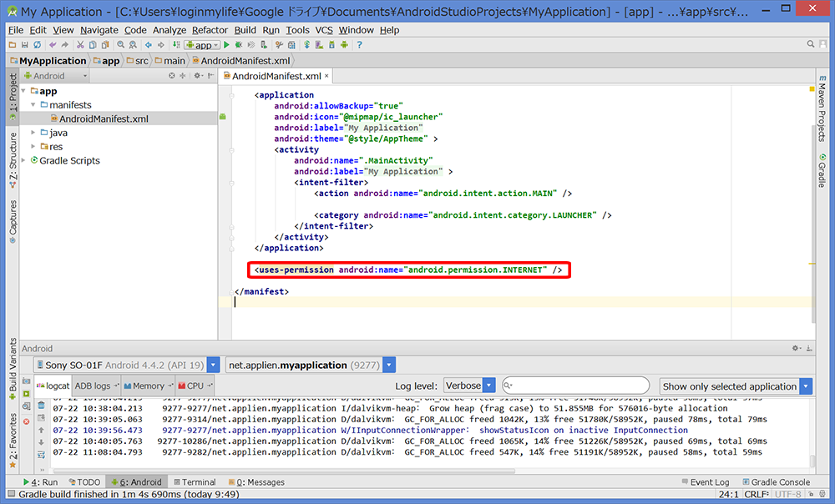
Task: Open the VCS menu
Action: pyautogui.click(x=324, y=30)
